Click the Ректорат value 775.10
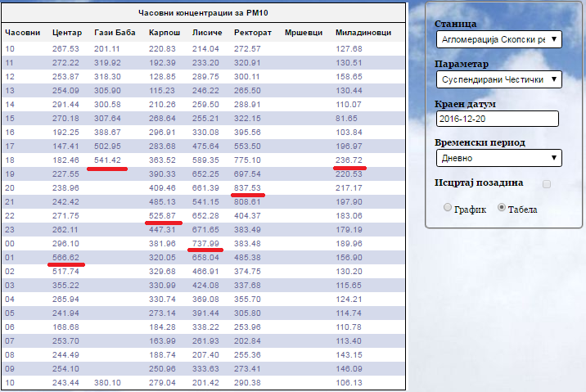This screenshot has width=586, height=392. pos(247,160)
